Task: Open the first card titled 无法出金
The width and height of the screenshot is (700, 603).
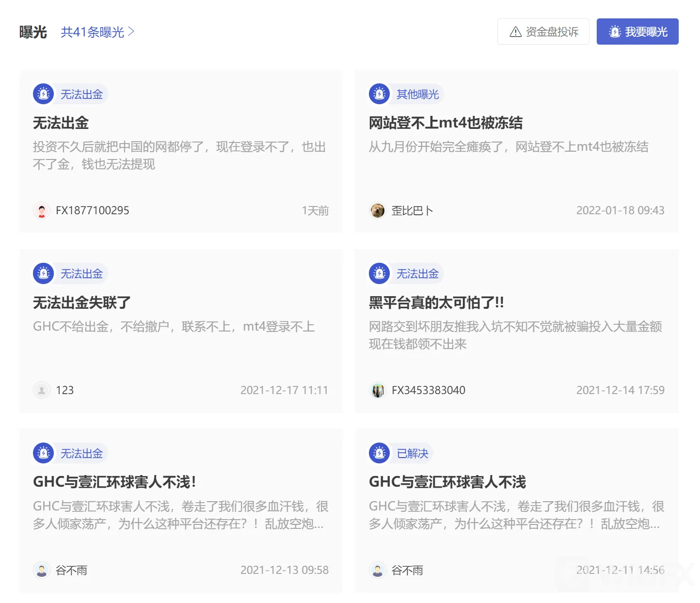Action: (x=61, y=123)
